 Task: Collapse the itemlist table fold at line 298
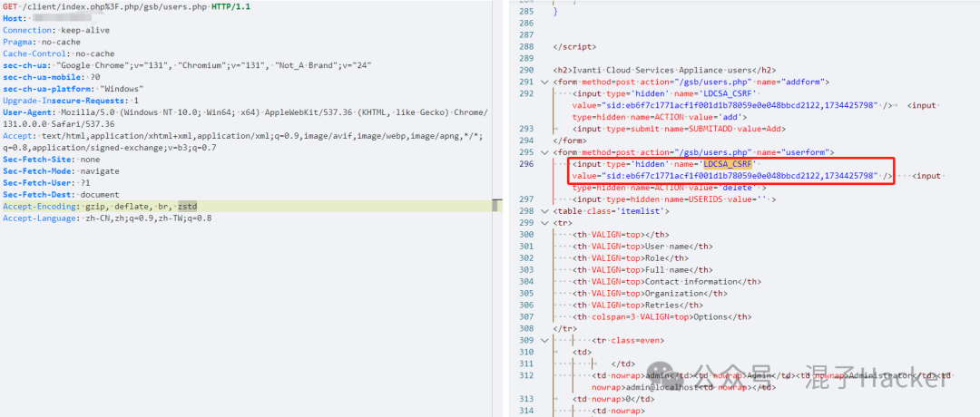(544, 211)
